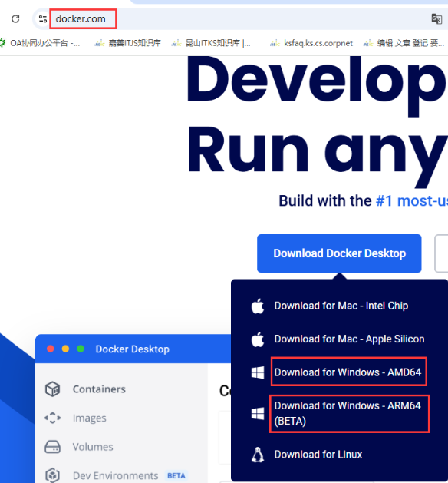Click bookmark favicon for OA协同办公平台

(x=3, y=43)
